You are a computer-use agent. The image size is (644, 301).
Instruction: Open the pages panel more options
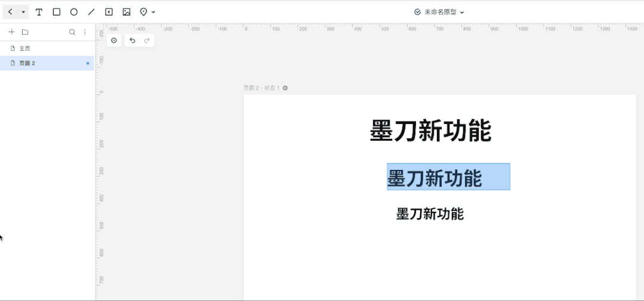(x=85, y=32)
